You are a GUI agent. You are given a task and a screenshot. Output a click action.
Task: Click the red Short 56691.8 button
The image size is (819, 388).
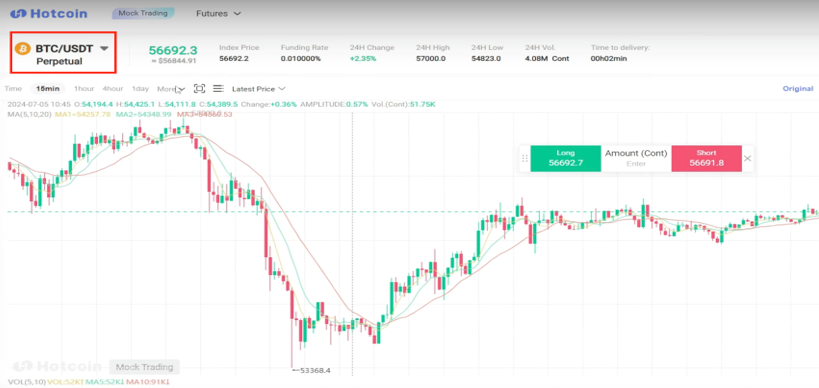pos(706,158)
